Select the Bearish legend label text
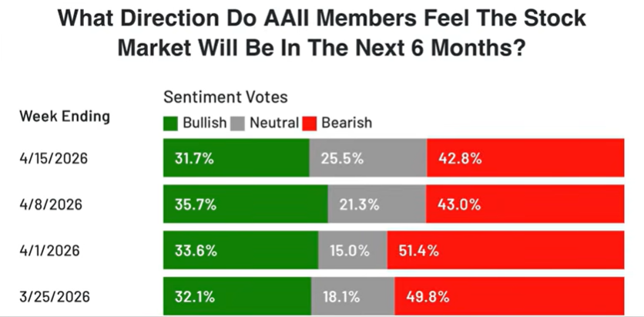644x317 pixels. coord(346,122)
